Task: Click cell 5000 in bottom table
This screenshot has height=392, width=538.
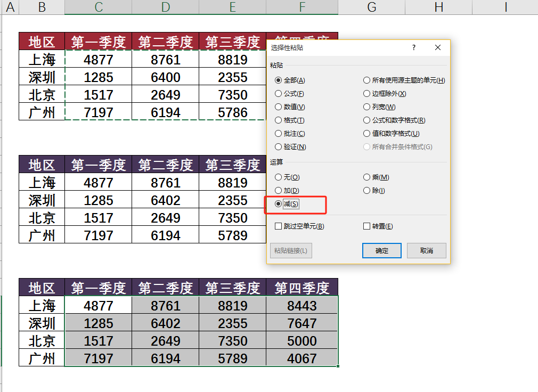Action: (x=302, y=340)
